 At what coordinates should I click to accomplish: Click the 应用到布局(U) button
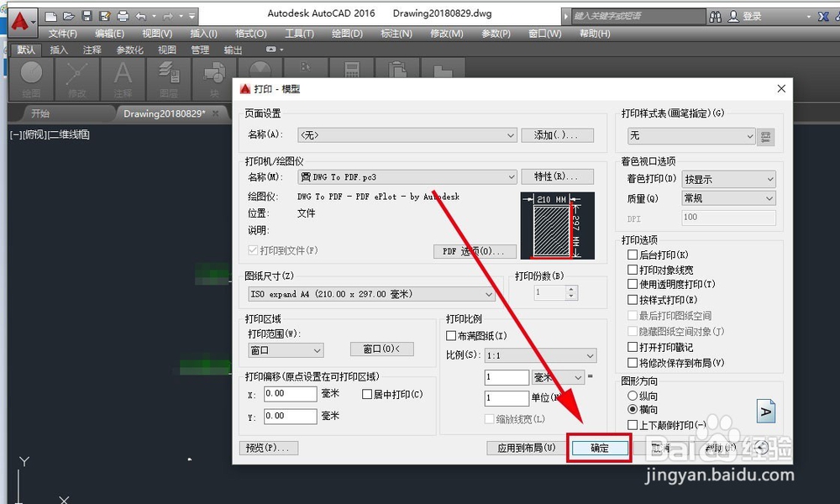[527, 448]
